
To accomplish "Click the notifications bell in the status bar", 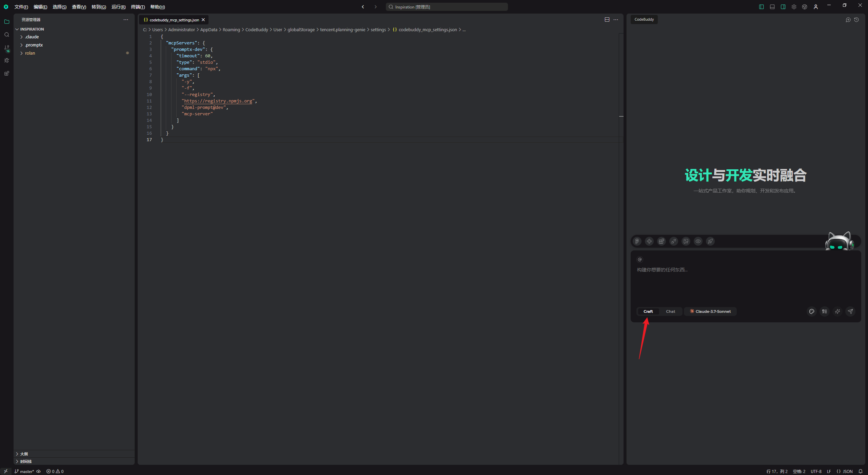I will pyautogui.click(x=860, y=471).
